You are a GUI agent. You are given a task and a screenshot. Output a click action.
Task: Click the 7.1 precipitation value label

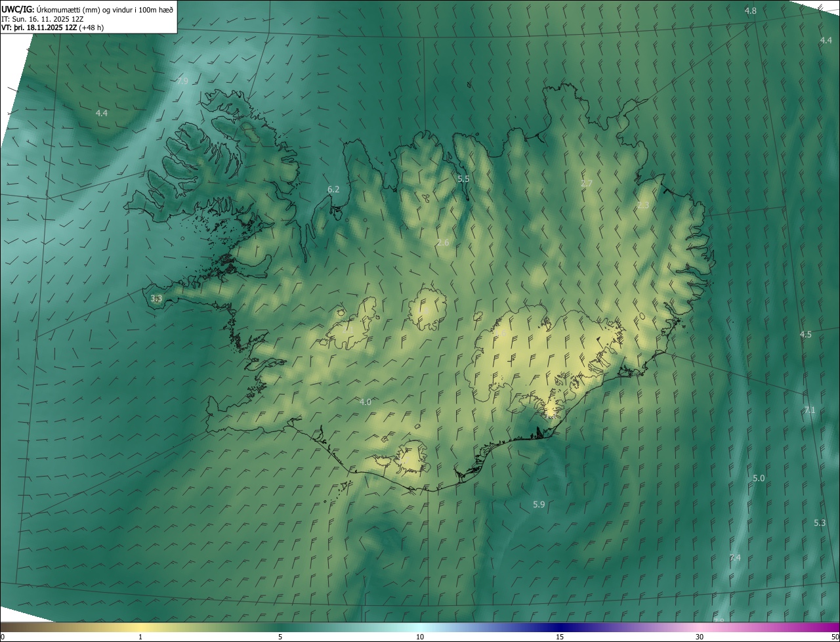809,410
